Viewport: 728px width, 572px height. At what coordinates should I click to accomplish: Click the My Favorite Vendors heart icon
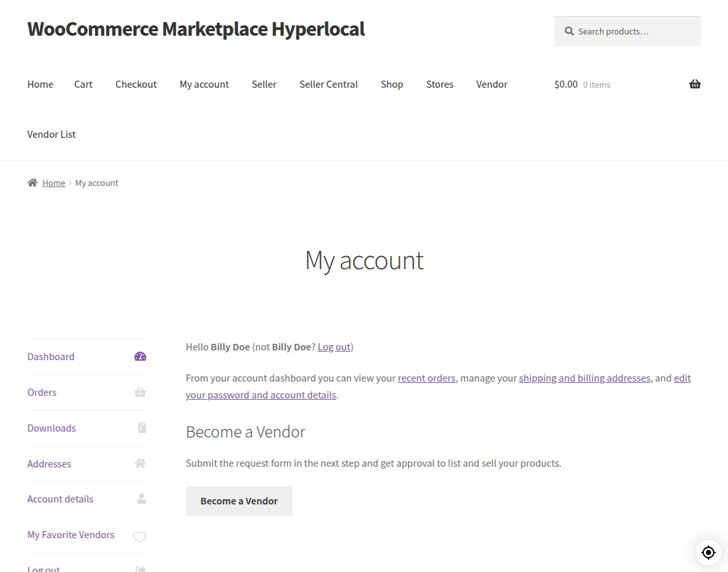[139, 537]
